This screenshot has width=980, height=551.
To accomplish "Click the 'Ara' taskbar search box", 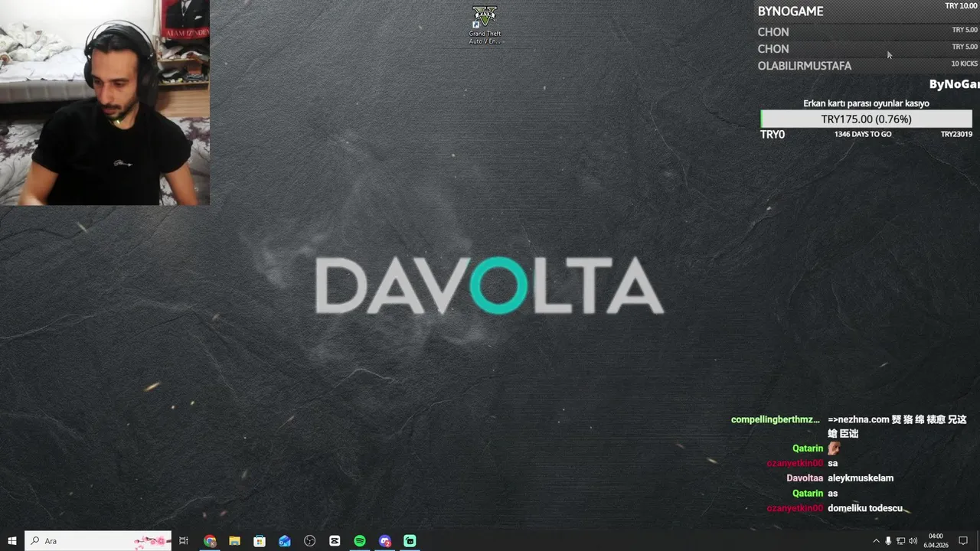I will tap(98, 541).
